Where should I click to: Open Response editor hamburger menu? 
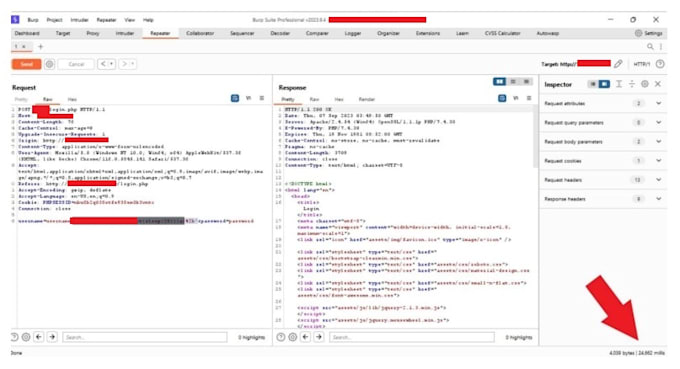point(529,98)
